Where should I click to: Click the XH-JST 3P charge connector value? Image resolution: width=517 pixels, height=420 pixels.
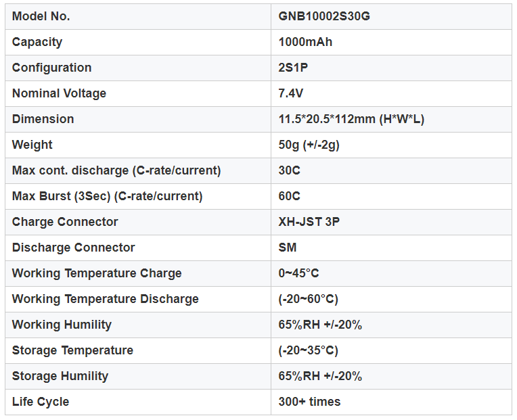[309, 222]
